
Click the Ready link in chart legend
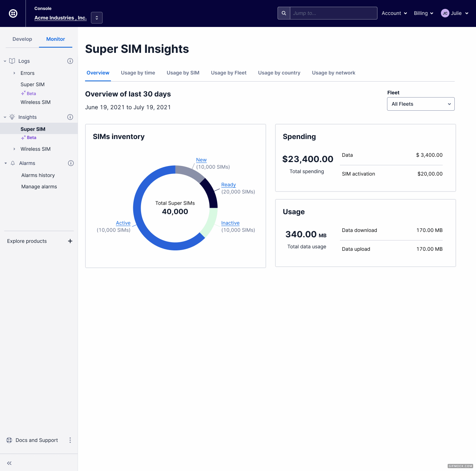pos(228,185)
